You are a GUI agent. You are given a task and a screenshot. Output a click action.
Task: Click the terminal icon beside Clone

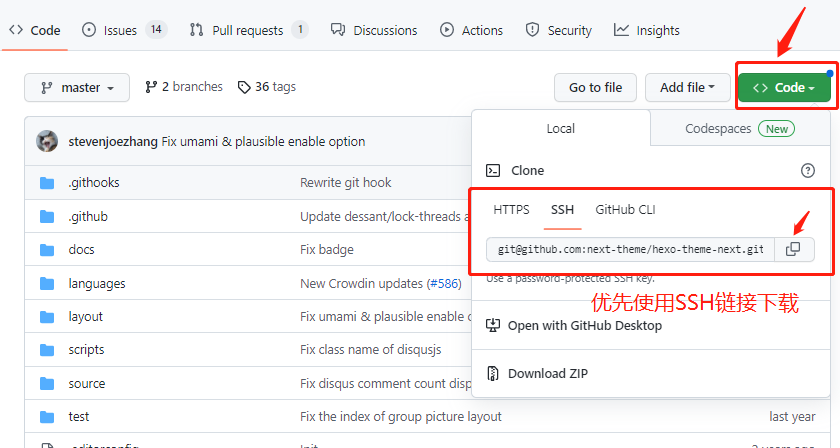492,171
